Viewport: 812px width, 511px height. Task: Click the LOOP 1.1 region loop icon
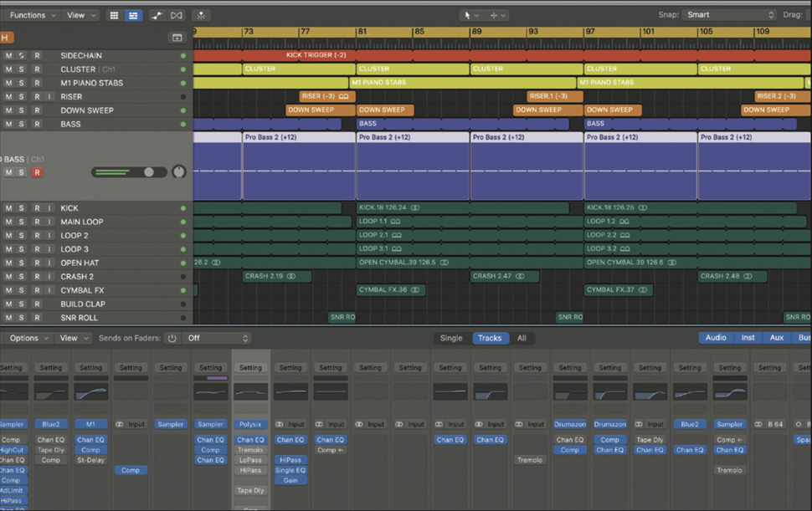click(x=395, y=222)
